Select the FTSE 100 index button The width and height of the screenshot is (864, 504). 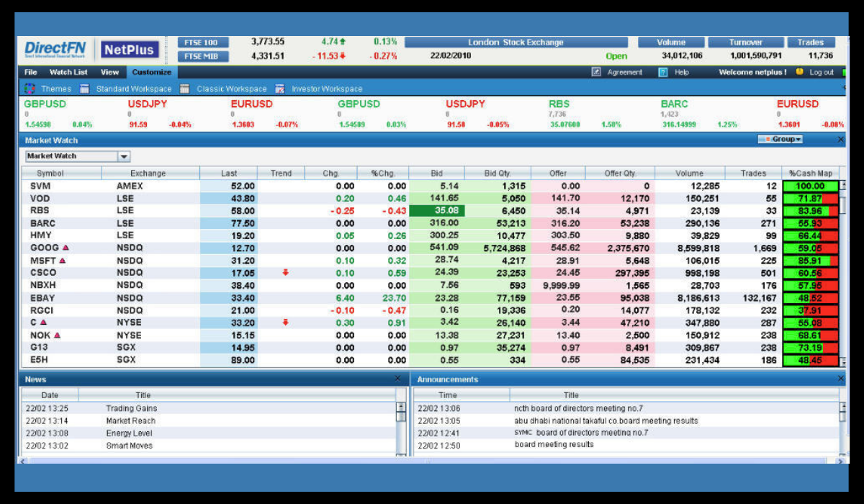point(202,42)
